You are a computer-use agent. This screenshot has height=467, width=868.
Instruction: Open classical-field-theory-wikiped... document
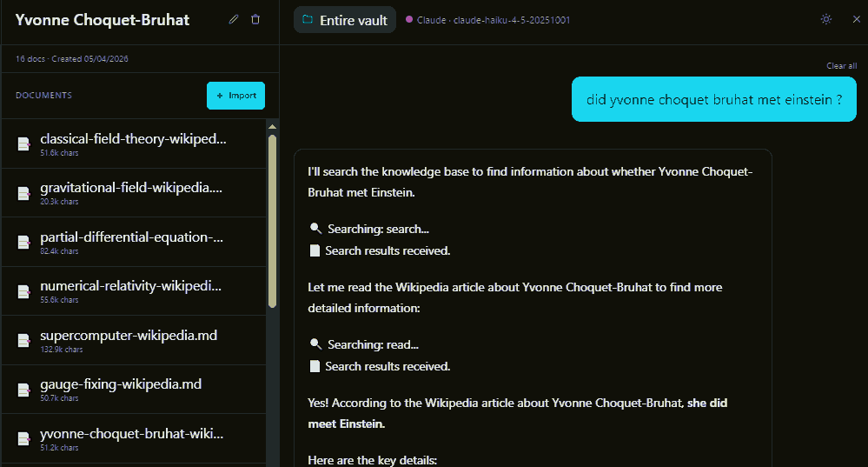click(134, 144)
